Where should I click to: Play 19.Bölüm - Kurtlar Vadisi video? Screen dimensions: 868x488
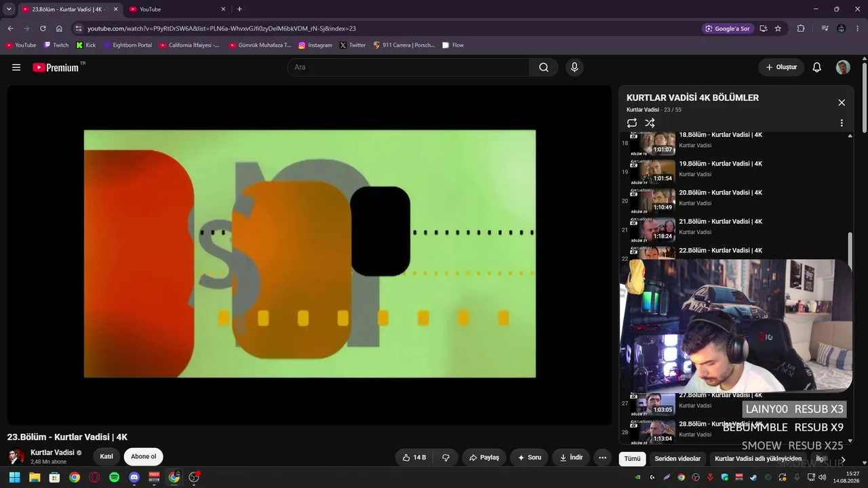click(720, 163)
